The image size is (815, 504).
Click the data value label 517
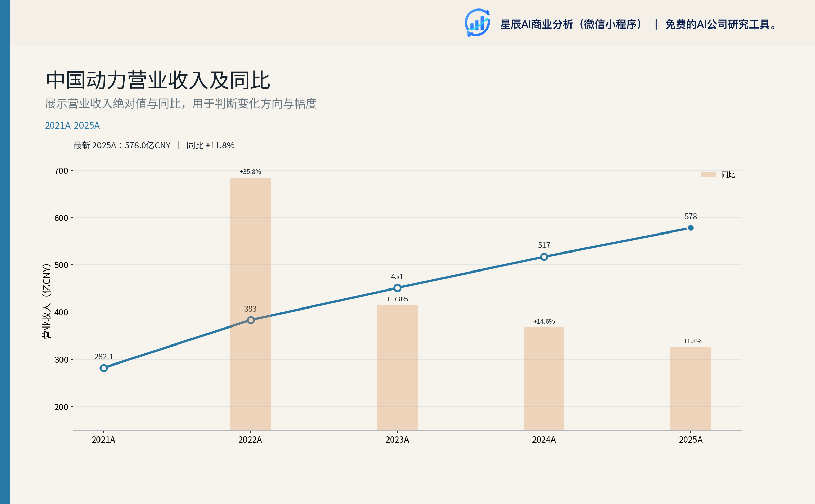tap(544, 245)
